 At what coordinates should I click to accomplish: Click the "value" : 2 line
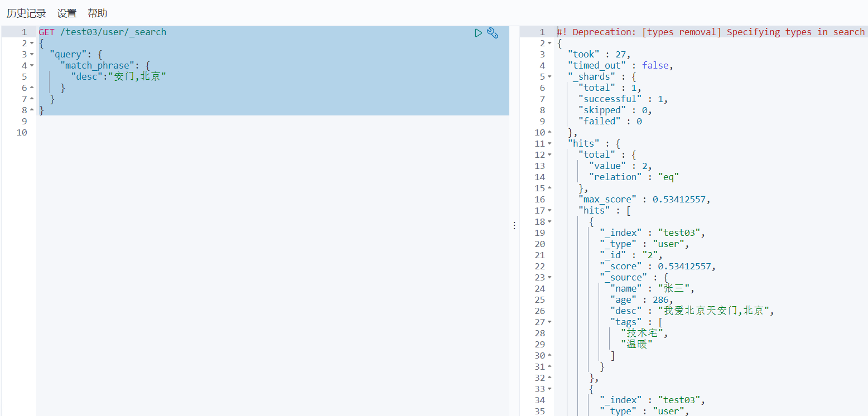coord(620,166)
